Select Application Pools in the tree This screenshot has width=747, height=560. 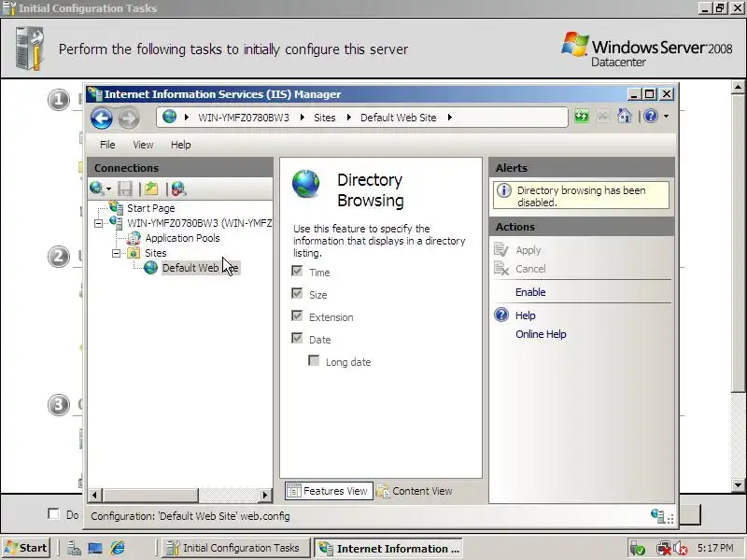[182, 238]
